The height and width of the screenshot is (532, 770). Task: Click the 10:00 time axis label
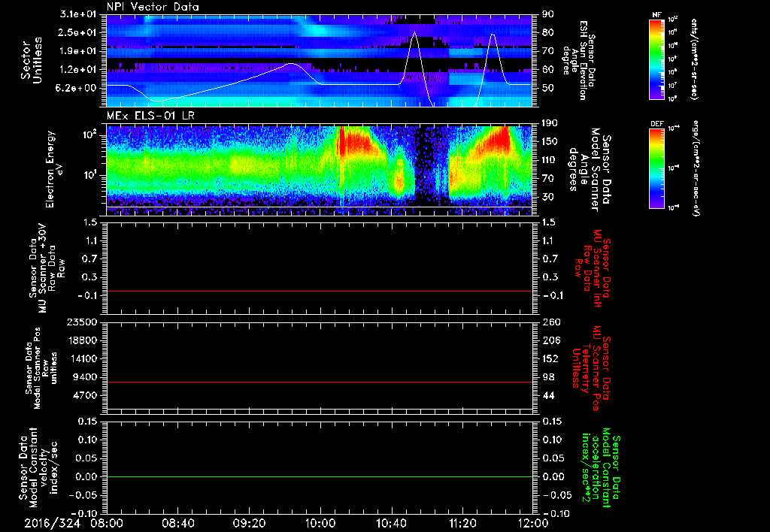pyautogui.click(x=320, y=522)
